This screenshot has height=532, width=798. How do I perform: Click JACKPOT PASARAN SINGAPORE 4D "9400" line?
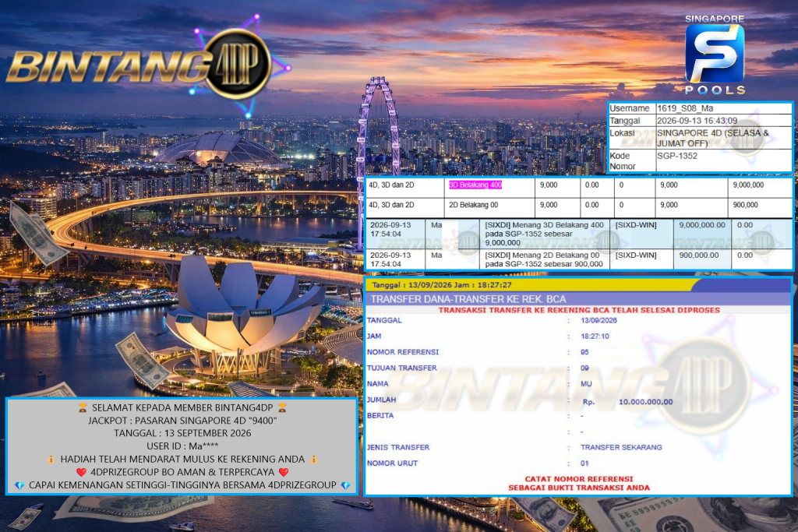pyautogui.click(x=182, y=421)
